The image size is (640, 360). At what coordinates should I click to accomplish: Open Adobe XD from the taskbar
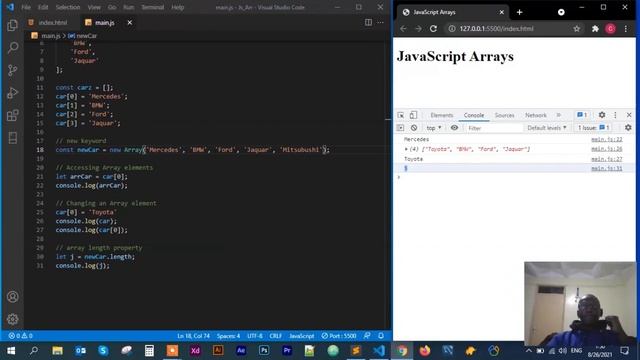pos(195,351)
